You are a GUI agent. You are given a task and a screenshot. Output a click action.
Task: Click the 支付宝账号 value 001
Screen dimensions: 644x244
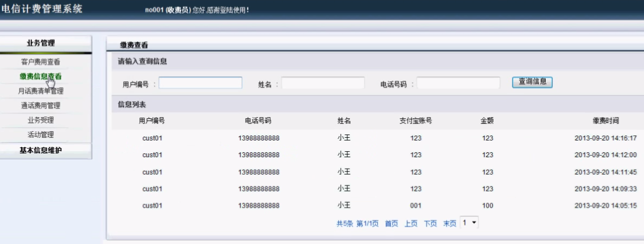click(416, 206)
